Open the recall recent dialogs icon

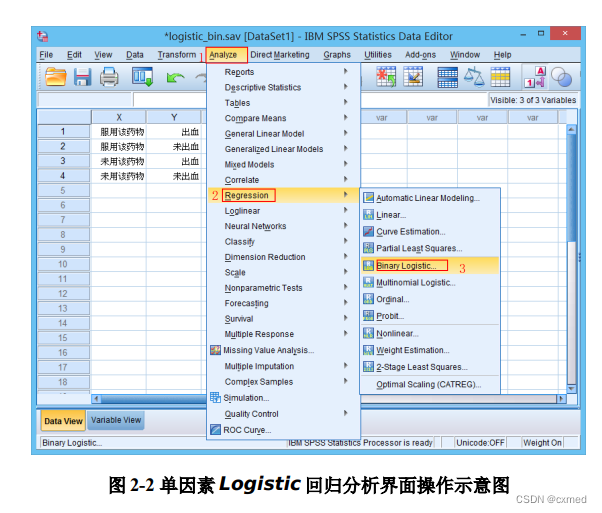142,76
